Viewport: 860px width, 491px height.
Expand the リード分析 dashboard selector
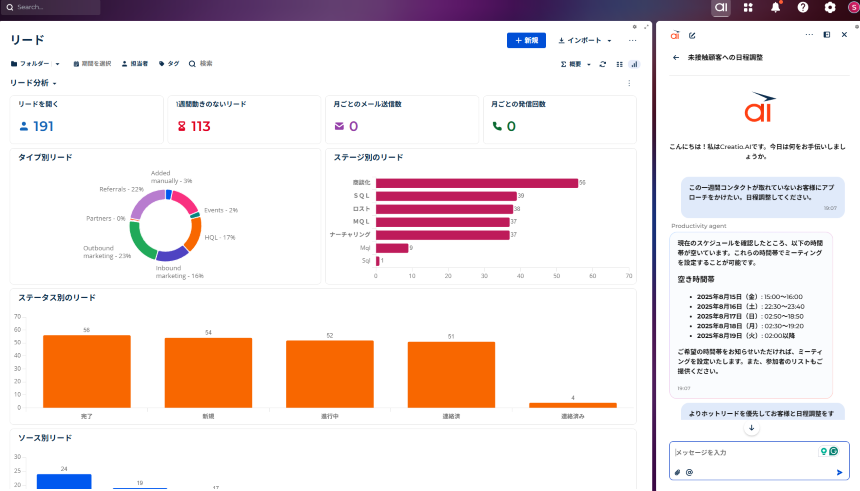pyautogui.click(x=33, y=83)
